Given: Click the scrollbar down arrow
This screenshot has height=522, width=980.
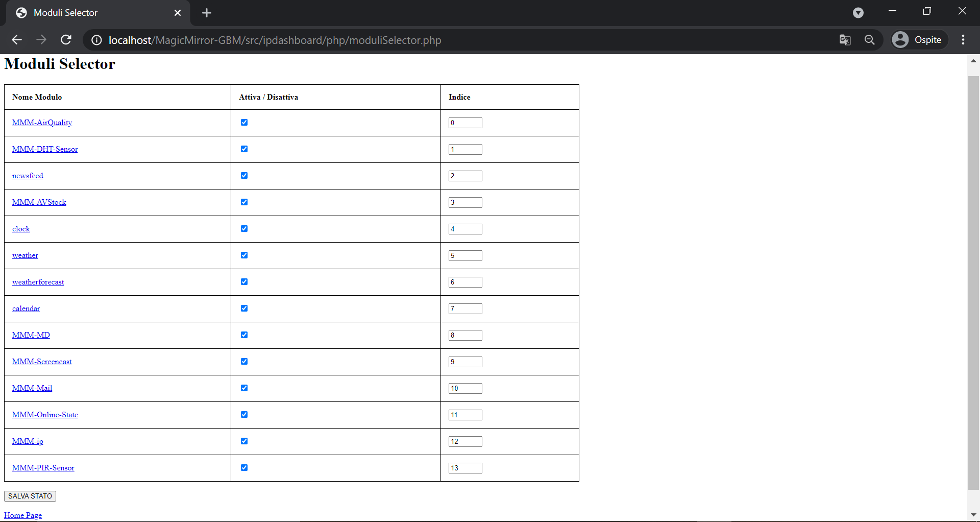Looking at the screenshot, I should 973,515.
